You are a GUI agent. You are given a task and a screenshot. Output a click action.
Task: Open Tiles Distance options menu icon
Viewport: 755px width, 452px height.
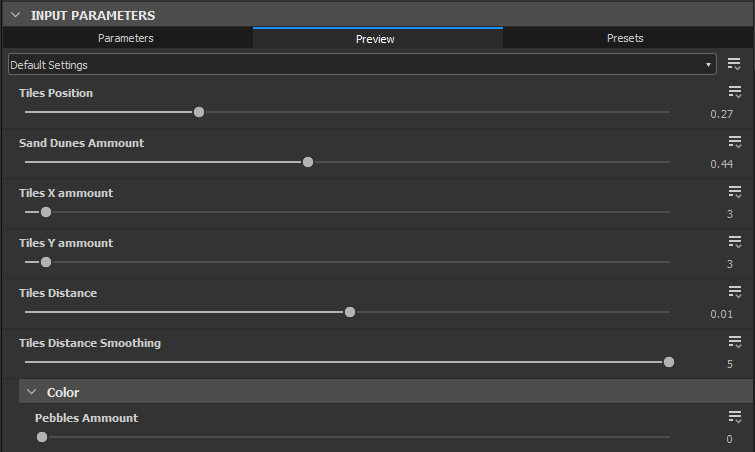point(735,292)
